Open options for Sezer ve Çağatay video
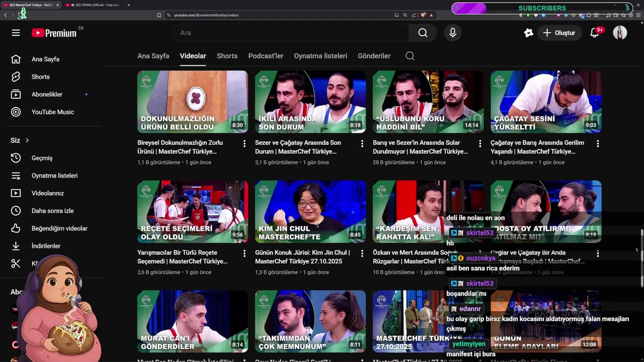Image resolution: width=644 pixels, height=362 pixels. 362,144
